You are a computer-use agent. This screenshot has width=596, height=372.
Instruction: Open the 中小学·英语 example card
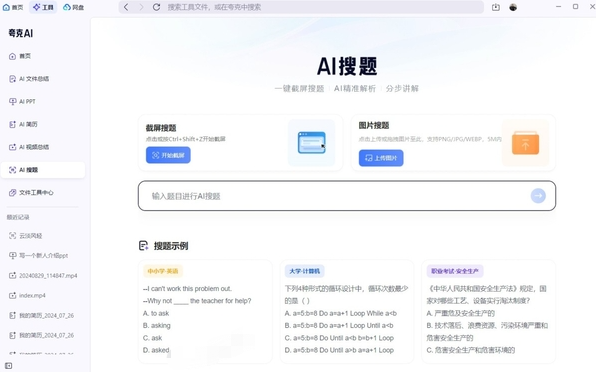pos(205,311)
